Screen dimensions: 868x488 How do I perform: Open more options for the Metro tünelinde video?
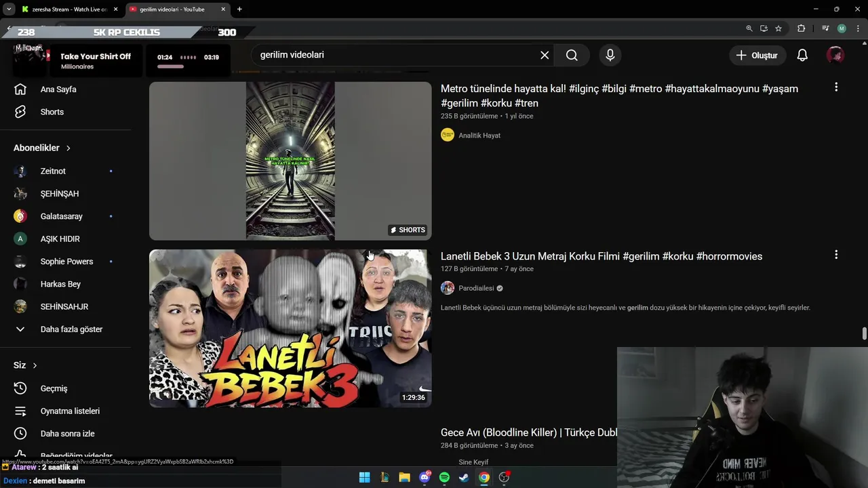click(x=836, y=87)
